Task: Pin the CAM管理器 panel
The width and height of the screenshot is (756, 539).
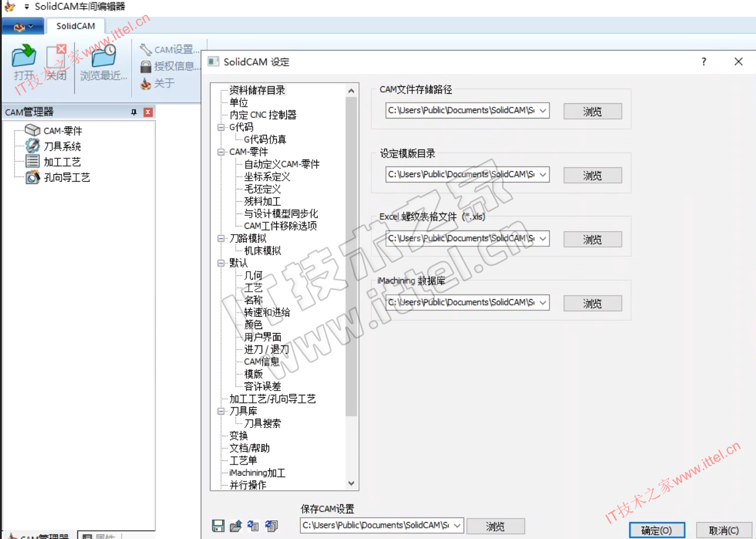Action: click(133, 112)
